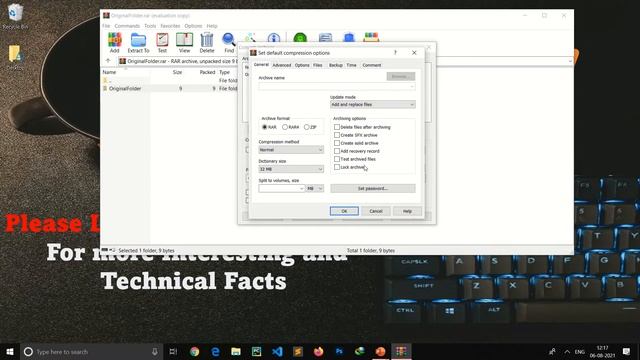Select the RAR archive format radio
640x360 pixels.
[x=264, y=127]
